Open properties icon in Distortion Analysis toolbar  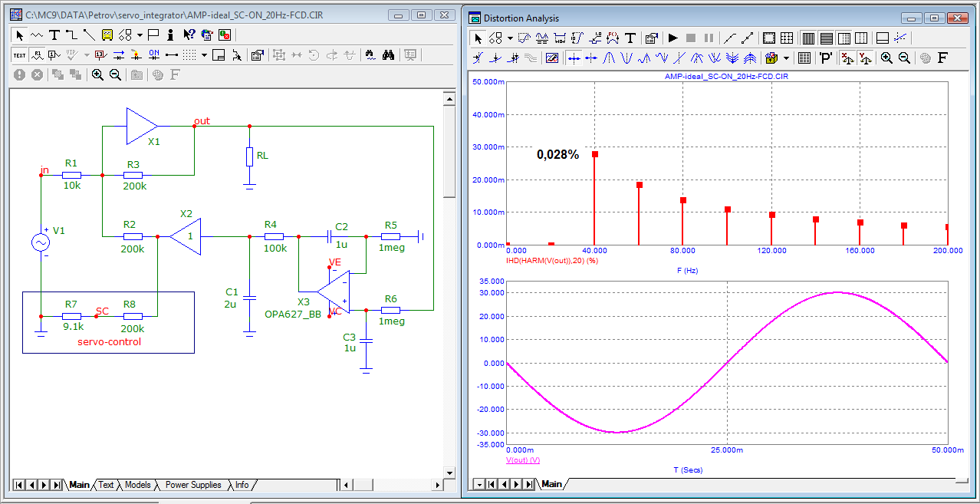coord(651,38)
